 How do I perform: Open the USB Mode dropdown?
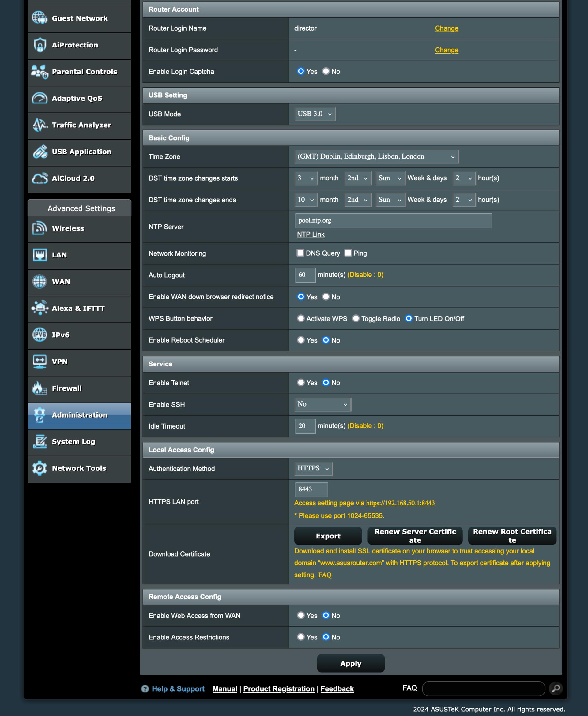[x=315, y=114]
